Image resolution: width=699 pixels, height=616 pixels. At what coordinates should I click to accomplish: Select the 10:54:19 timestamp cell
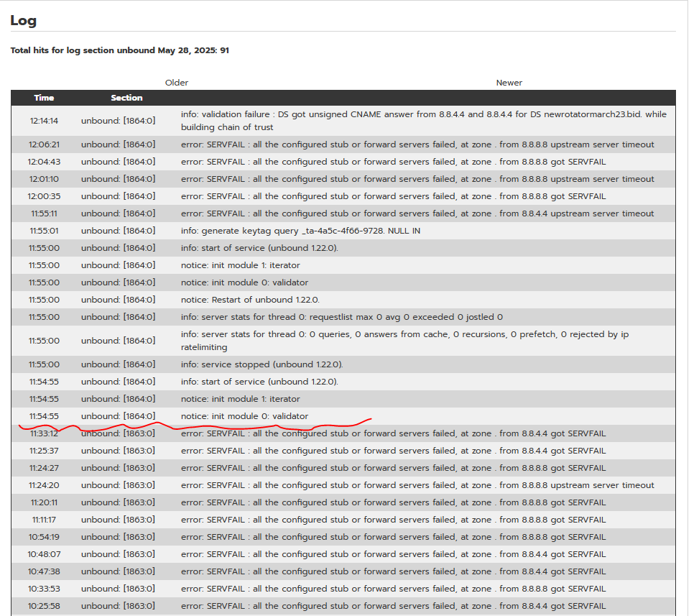[44, 537]
